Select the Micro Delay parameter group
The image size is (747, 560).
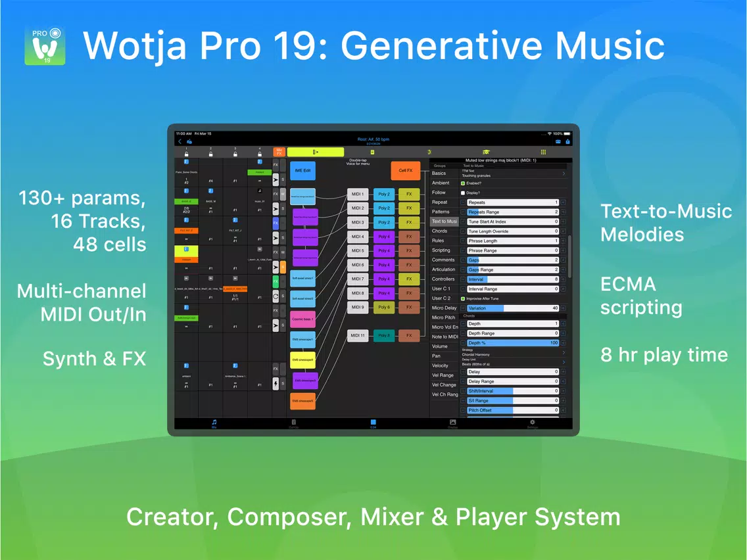point(444,308)
